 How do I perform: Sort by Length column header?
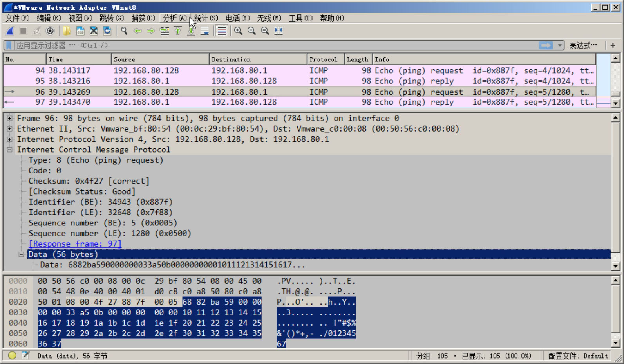tap(358, 59)
